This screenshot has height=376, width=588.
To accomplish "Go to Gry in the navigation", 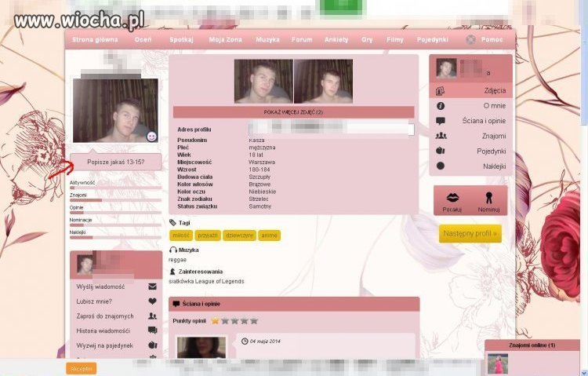I will pyautogui.click(x=367, y=39).
